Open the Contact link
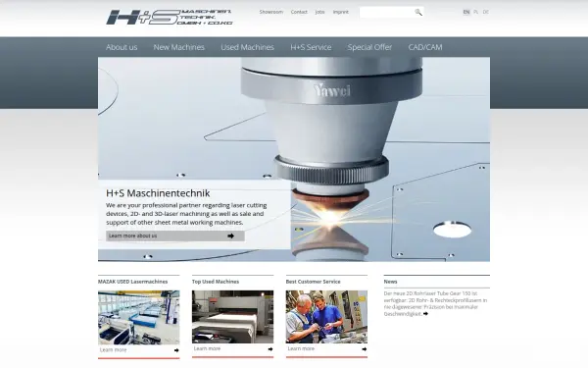This screenshot has width=588, height=368. click(x=299, y=12)
